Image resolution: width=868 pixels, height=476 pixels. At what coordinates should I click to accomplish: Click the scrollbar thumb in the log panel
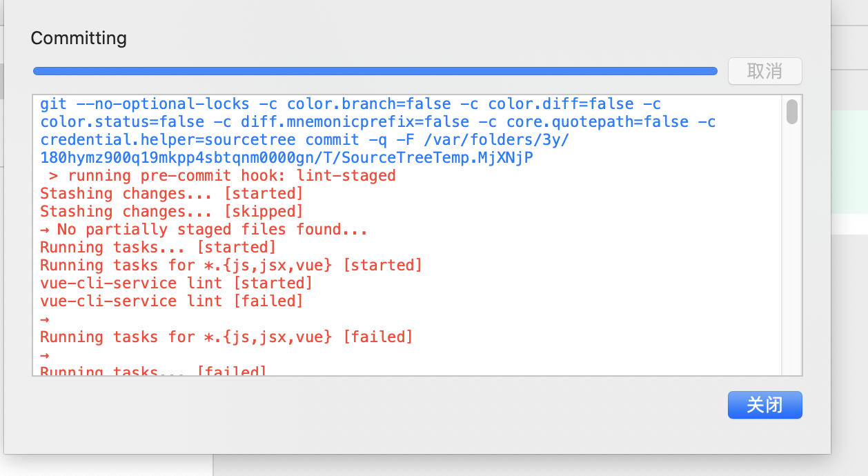click(792, 110)
